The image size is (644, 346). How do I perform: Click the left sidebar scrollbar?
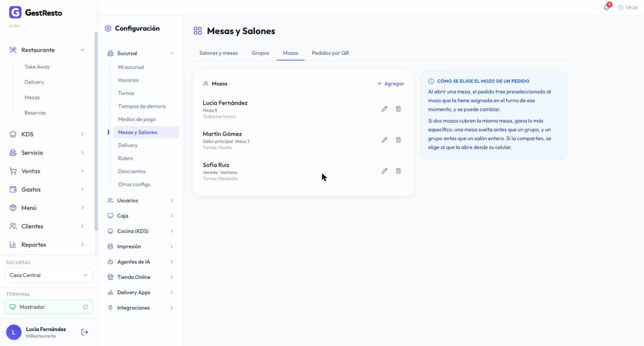pos(96,132)
